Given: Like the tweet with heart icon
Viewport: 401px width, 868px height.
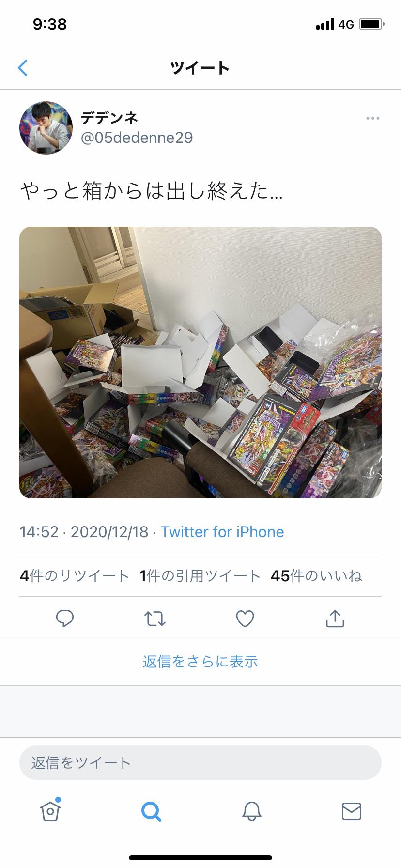Looking at the screenshot, I should [245, 619].
